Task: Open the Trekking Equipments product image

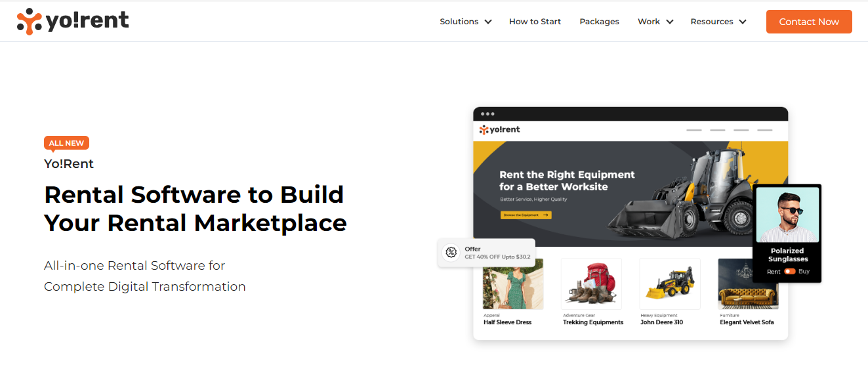Action: (591, 284)
